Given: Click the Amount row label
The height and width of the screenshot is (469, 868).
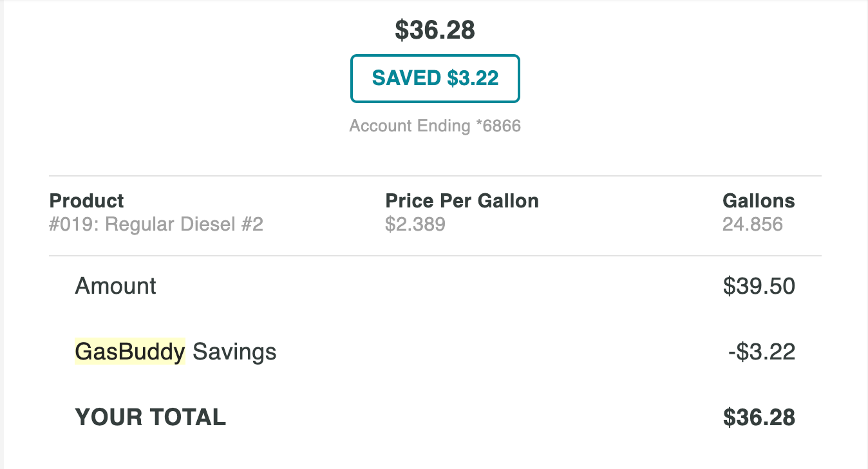Looking at the screenshot, I should click(116, 286).
